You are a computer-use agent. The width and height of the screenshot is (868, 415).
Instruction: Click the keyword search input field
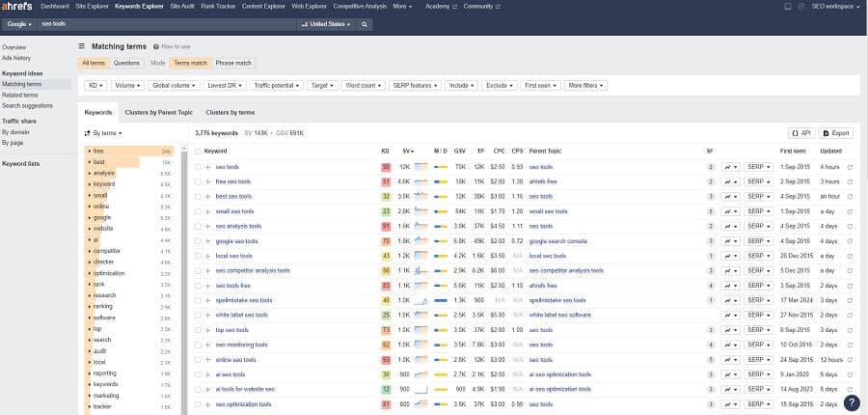(x=168, y=24)
